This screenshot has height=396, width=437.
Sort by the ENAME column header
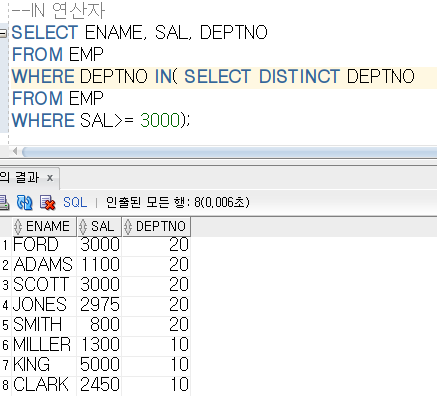pos(44,227)
